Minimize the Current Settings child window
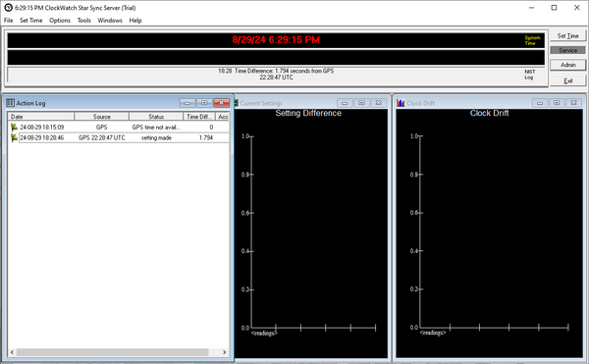Image resolution: width=589 pixels, height=364 pixels. tap(345, 103)
